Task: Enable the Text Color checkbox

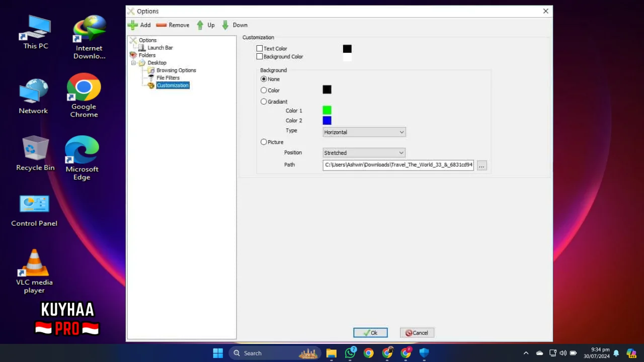Action: click(x=260, y=49)
